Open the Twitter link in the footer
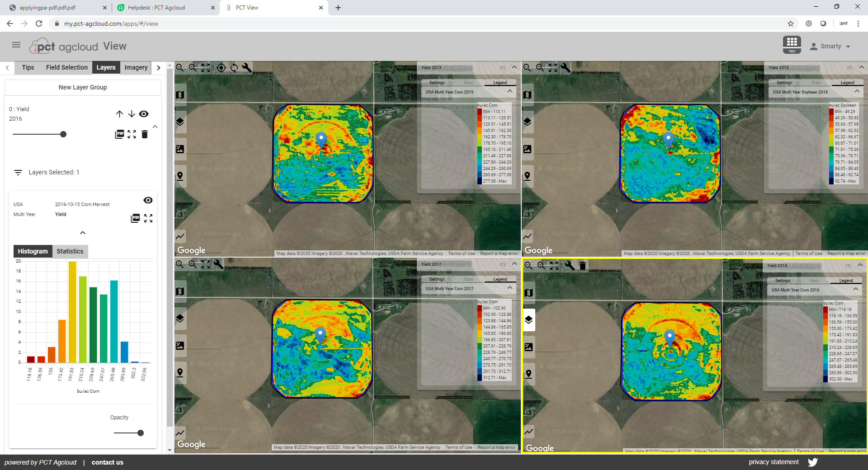 (x=812, y=462)
